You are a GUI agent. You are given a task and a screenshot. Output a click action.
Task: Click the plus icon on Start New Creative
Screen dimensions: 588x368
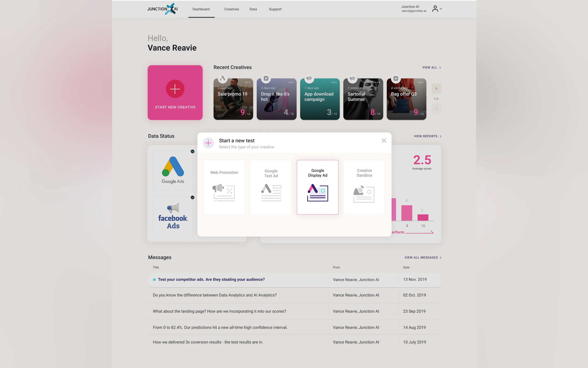(x=175, y=89)
